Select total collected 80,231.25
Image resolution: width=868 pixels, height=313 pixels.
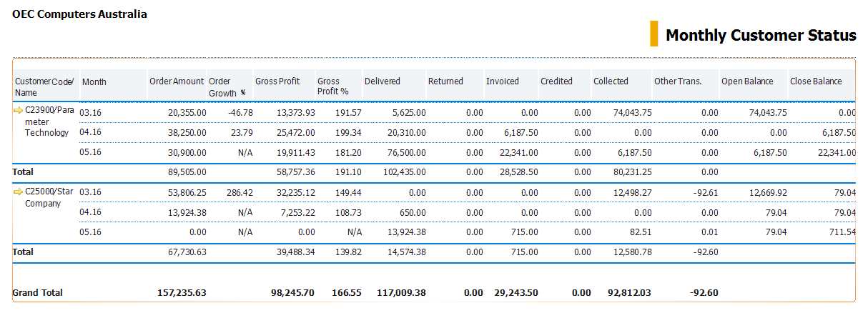(x=633, y=172)
